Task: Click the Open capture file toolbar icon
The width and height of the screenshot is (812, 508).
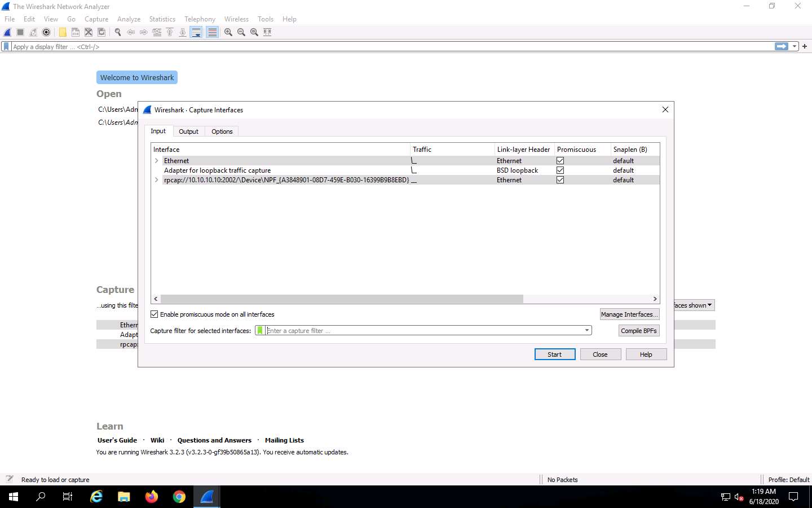Action: pyautogui.click(x=63, y=32)
